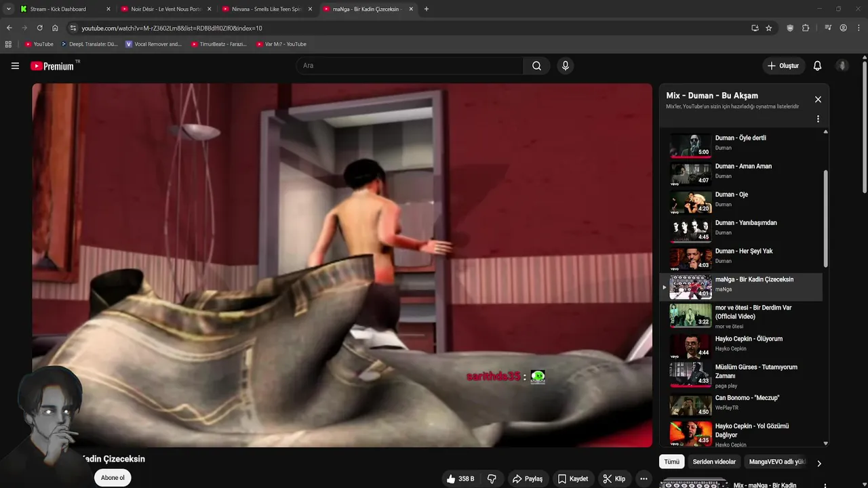Viewport: 868px width, 488px height.
Task: Dislike the video with thumbs down
Action: [x=492, y=479]
